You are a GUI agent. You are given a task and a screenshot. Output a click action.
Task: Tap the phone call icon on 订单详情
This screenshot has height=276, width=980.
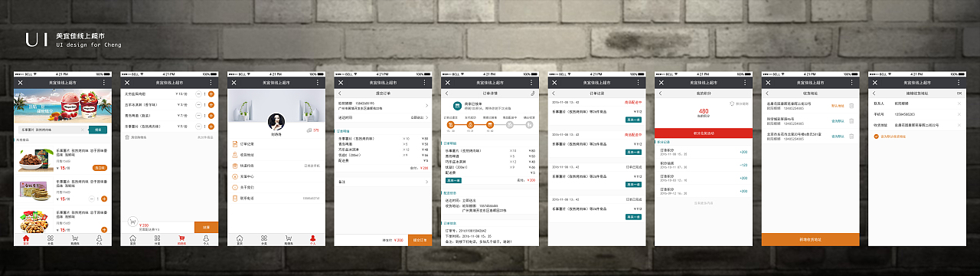tap(532, 93)
